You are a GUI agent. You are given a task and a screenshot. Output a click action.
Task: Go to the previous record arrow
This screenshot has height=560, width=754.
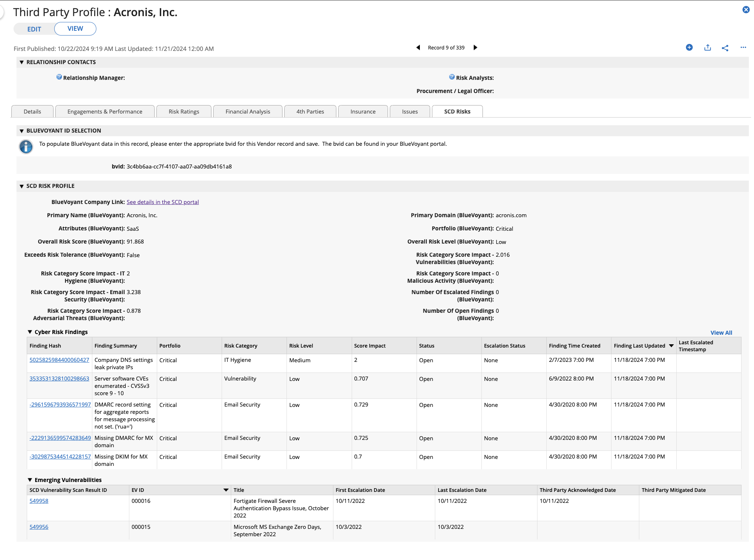[x=418, y=47]
